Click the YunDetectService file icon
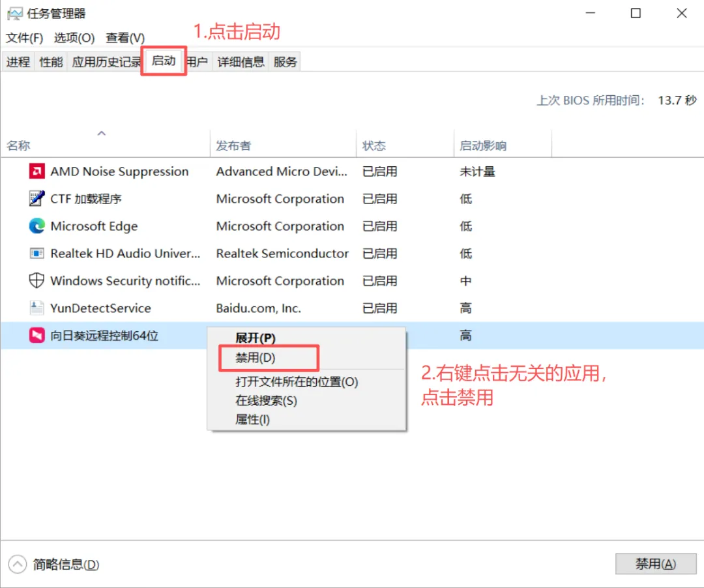This screenshot has width=704, height=588. 37,308
